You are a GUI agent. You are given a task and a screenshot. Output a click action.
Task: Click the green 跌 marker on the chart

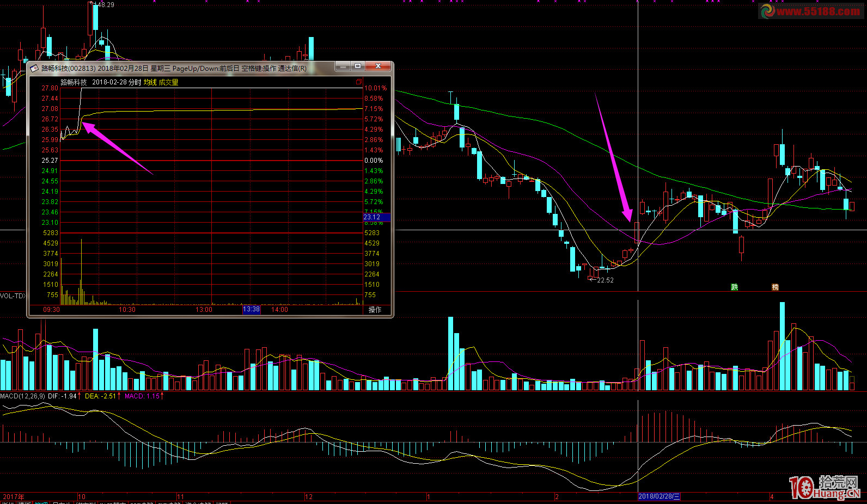pos(734,287)
